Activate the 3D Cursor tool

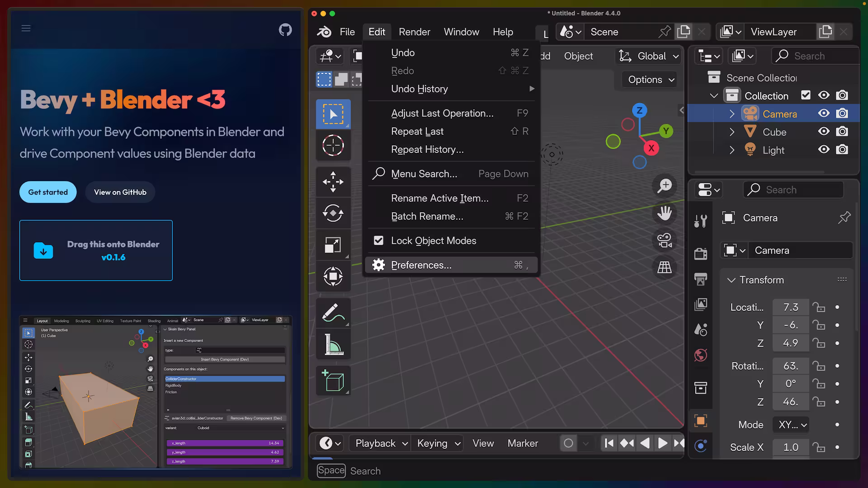[x=333, y=145]
